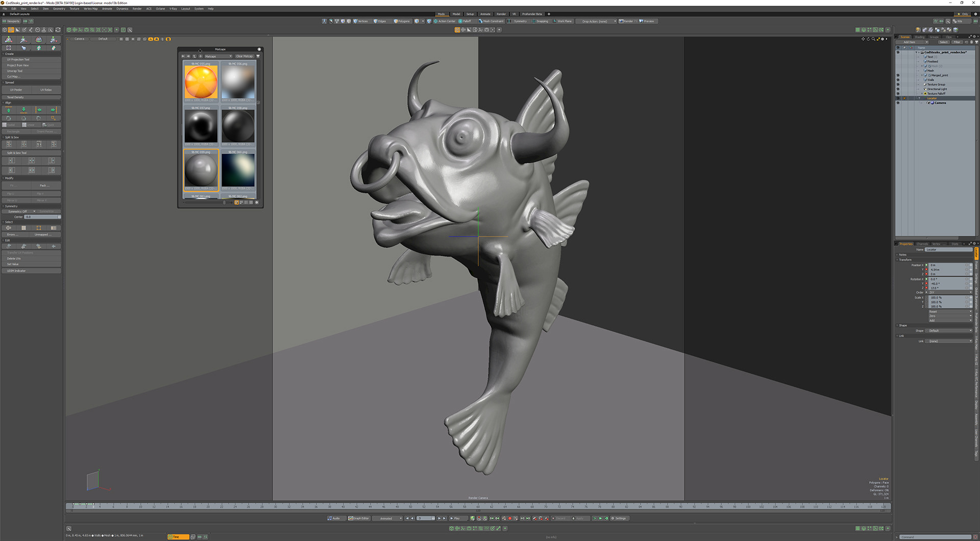The height and width of the screenshot is (541, 980).
Task: Open the Texture menu
Action: [x=74, y=9]
